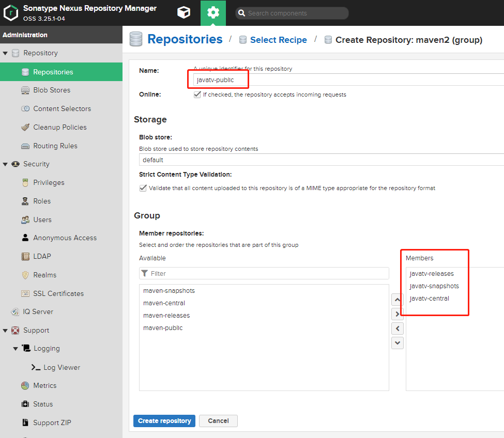This screenshot has height=438, width=504.
Task: Collapse the Repository tree section
Action: tap(5, 53)
